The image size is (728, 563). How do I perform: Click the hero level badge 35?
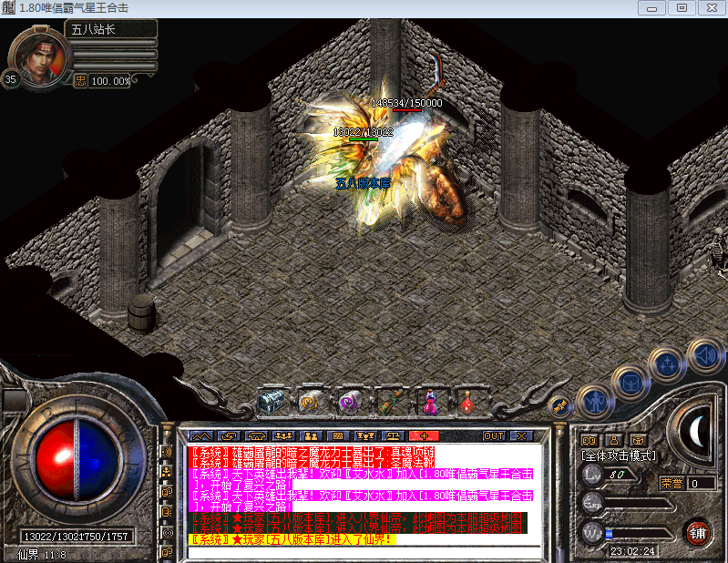coord(11,79)
